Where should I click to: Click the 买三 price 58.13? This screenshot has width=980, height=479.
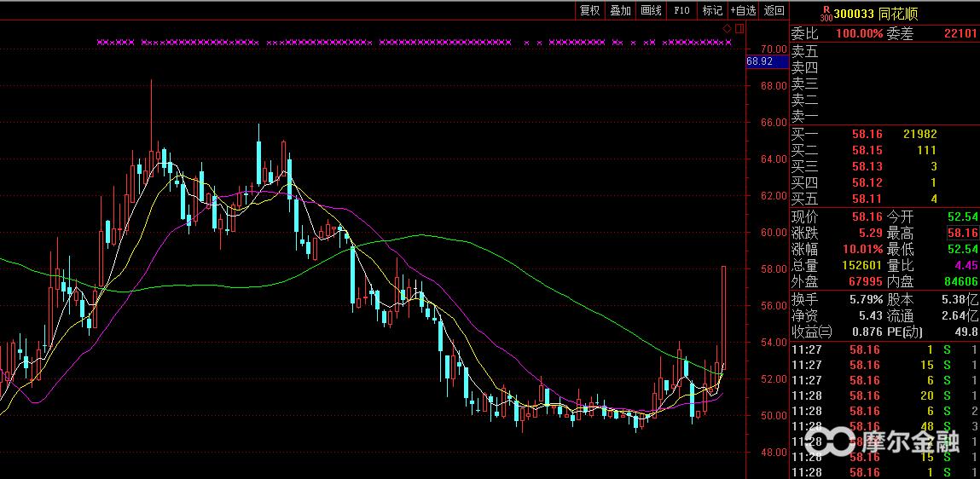tap(867, 166)
